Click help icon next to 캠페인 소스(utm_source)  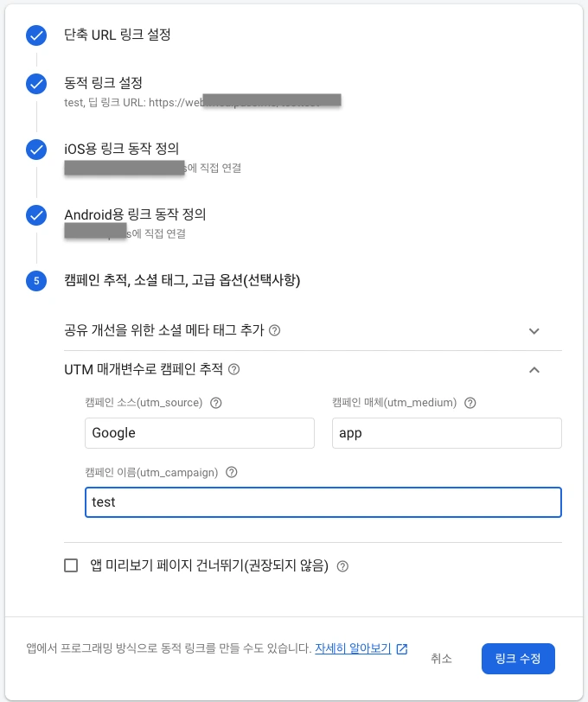[x=216, y=403]
